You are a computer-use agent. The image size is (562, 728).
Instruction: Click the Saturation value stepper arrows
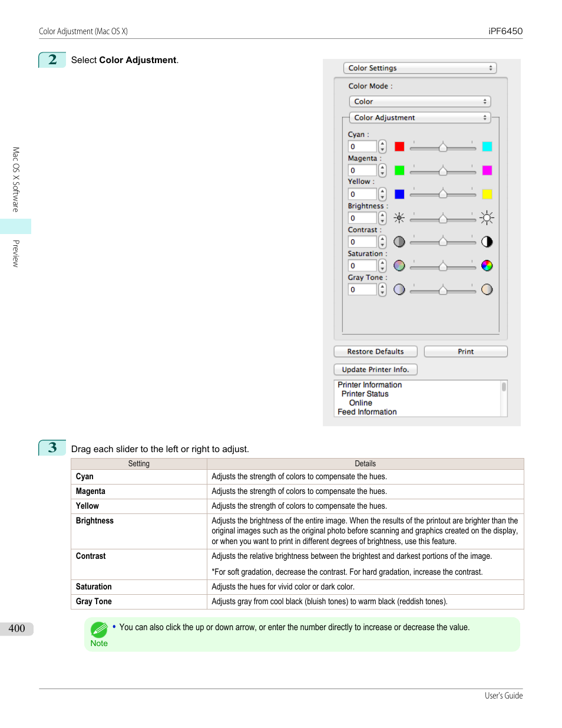382,266
